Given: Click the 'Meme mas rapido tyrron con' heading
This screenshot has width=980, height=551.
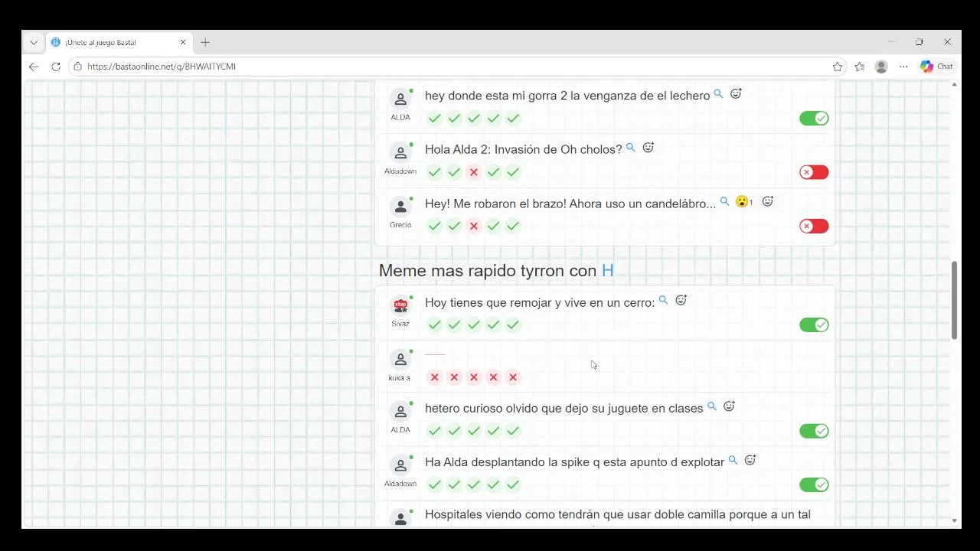Looking at the screenshot, I should 496,270.
